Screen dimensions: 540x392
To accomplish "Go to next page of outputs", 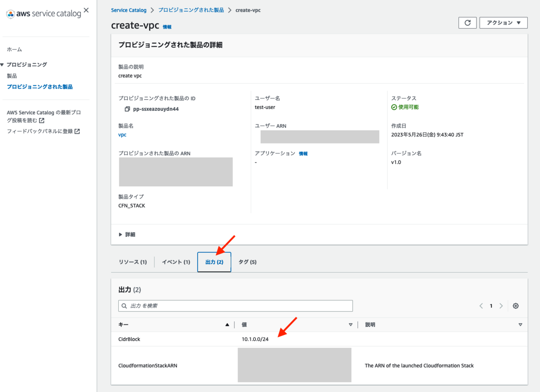I will tap(501, 306).
